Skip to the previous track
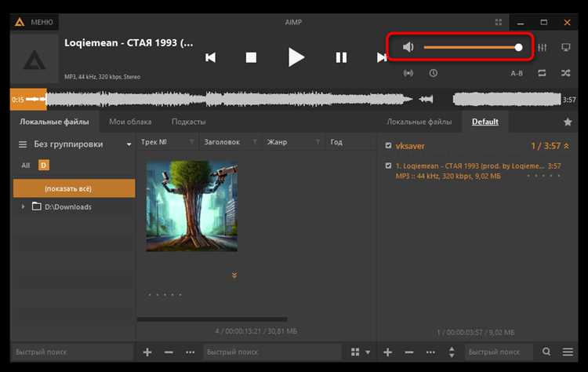Image resolution: width=588 pixels, height=372 pixels. tap(211, 57)
